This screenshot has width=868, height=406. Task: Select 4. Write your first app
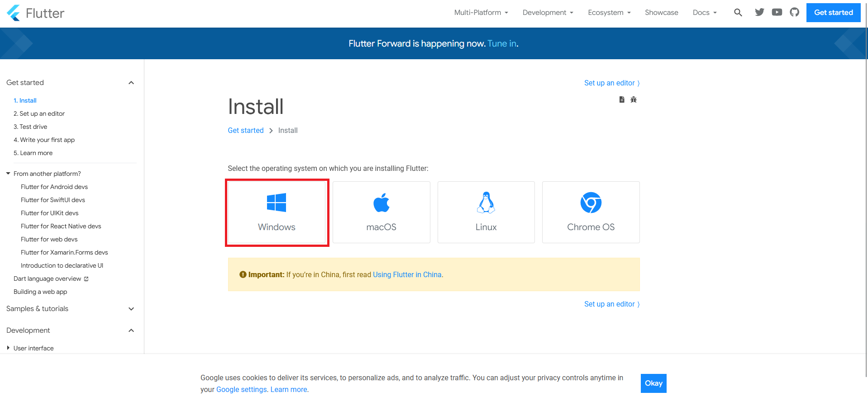point(44,140)
